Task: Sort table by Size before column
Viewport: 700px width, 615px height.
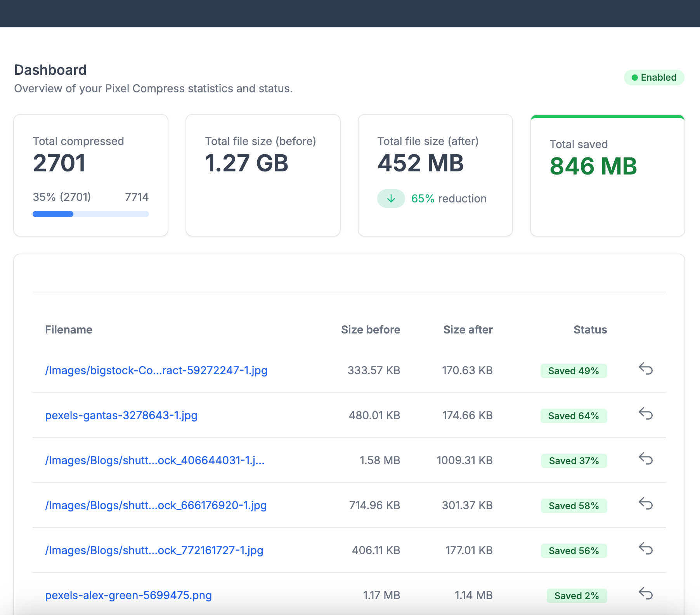Action: pos(370,330)
